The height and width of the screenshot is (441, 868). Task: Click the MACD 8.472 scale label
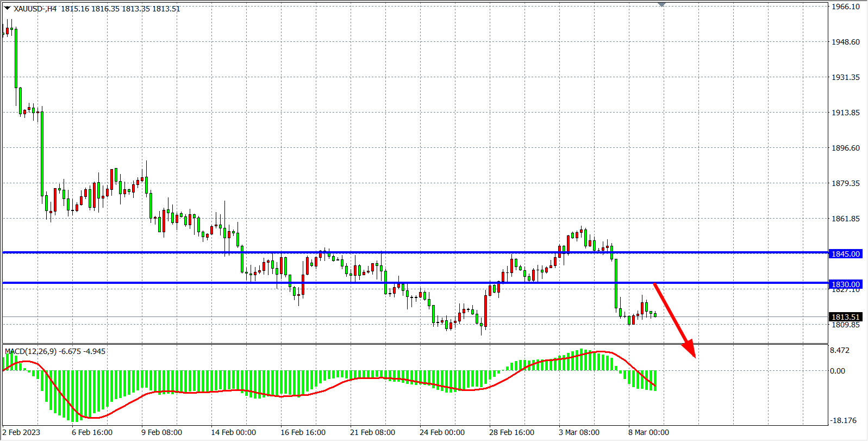840,350
